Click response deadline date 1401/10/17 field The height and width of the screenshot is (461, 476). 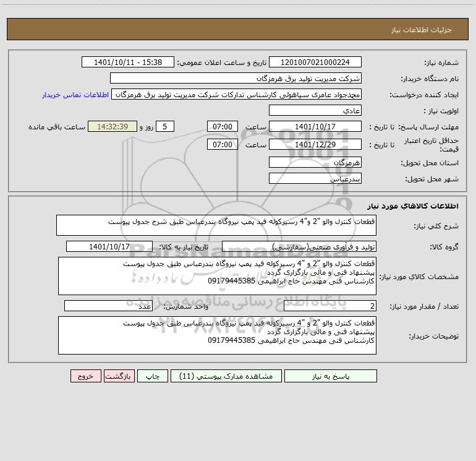pyautogui.click(x=315, y=126)
